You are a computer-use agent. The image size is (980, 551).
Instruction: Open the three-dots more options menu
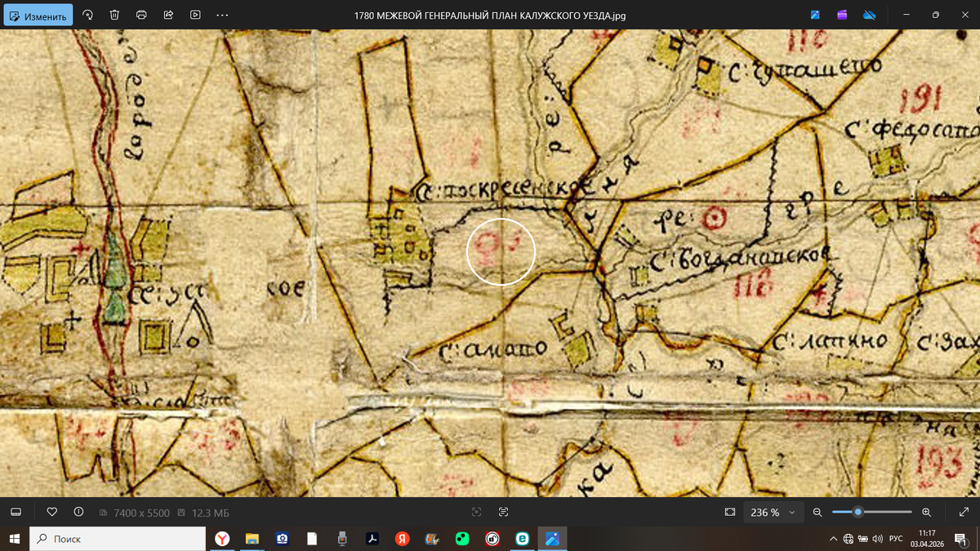click(x=222, y=15)
